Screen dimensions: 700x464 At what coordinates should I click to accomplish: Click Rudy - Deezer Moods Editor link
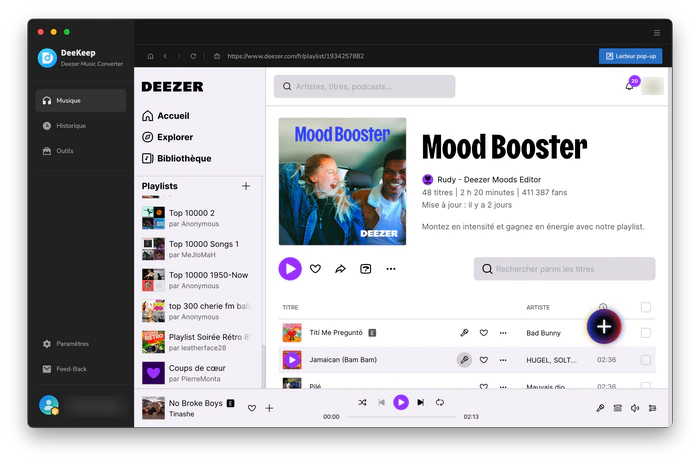489,180
